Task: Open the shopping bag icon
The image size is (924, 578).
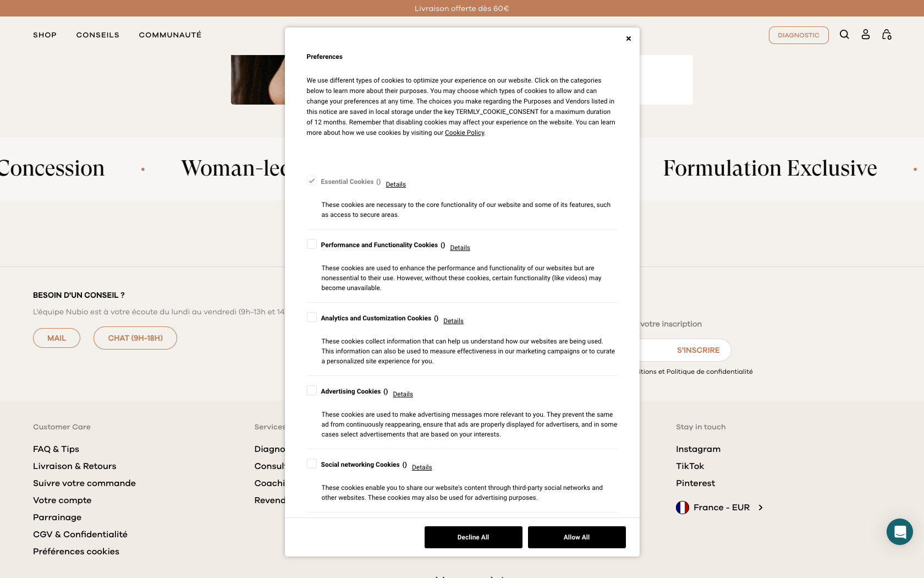Action: click(887, 34)
